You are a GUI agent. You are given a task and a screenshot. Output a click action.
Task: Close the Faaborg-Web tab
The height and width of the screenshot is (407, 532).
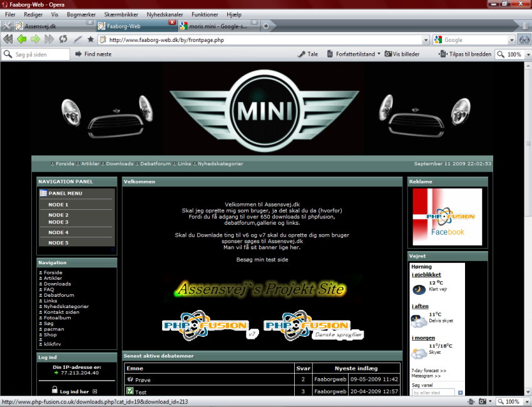click(x=172, y=23)
